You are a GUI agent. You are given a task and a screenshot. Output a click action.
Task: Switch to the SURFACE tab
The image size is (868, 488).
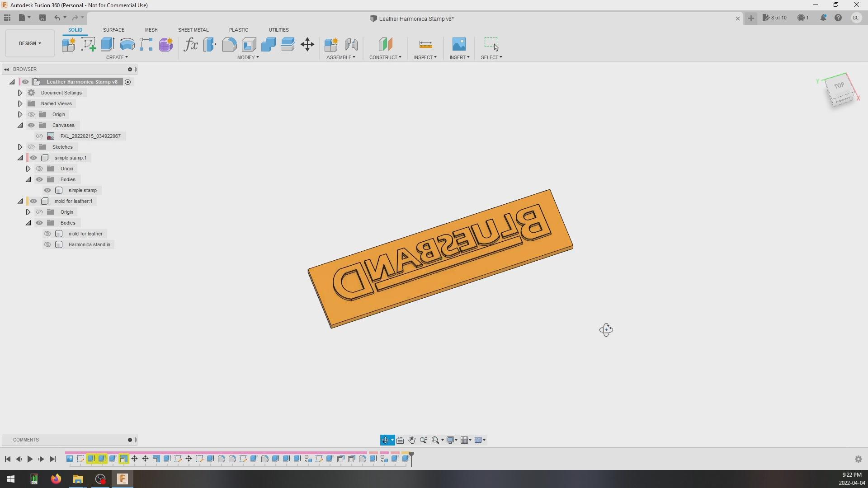[113, 30]
